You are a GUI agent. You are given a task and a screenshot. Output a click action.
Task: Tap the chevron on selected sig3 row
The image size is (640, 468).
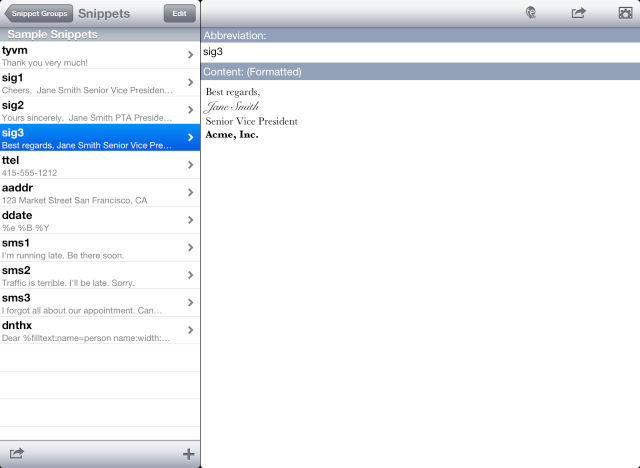(x=191, y=137)
